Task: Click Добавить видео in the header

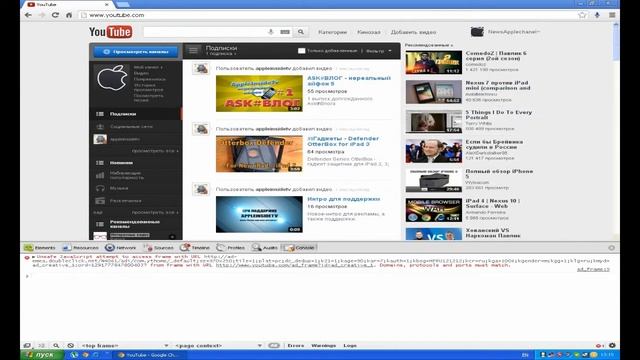Action: 413,32
